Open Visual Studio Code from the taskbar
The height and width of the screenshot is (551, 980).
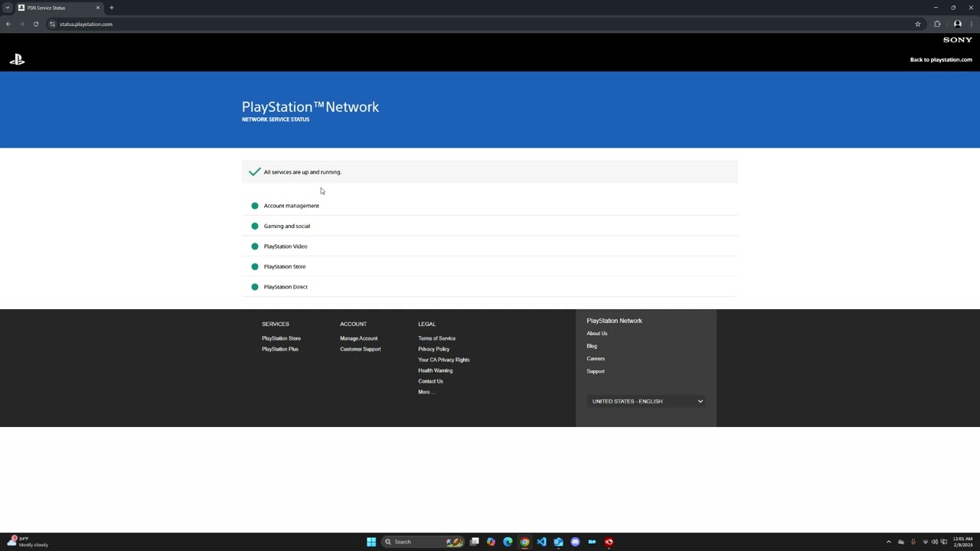[541, 542]
